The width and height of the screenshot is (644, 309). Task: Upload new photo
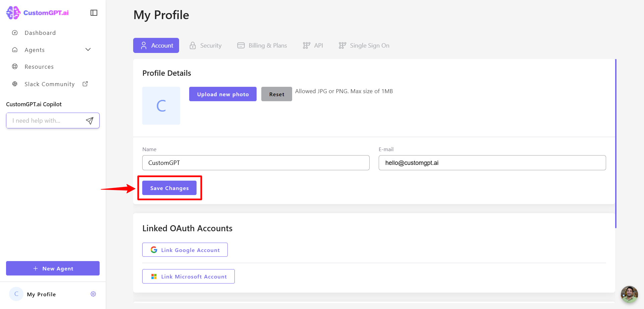pyautogui.click(x=223, y=94)
